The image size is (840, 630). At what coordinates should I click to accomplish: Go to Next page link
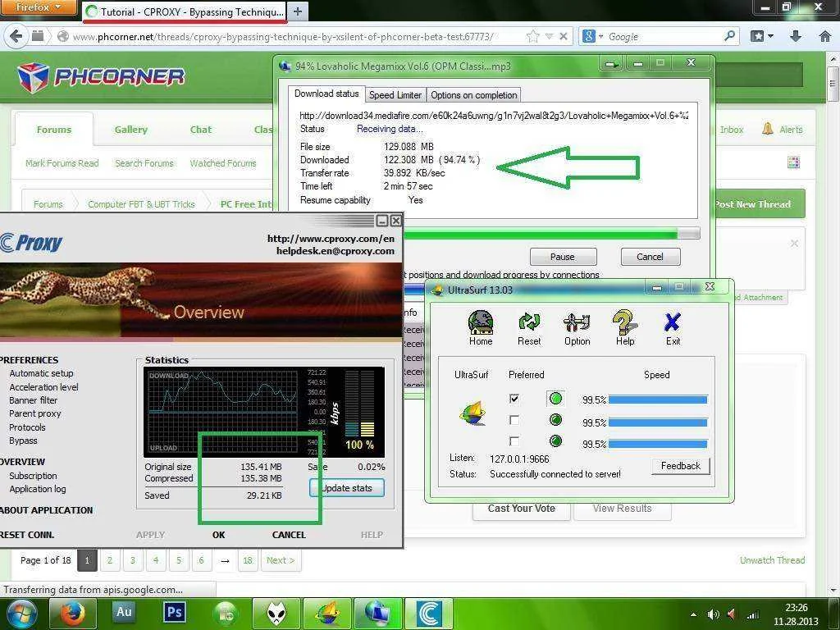281,560
